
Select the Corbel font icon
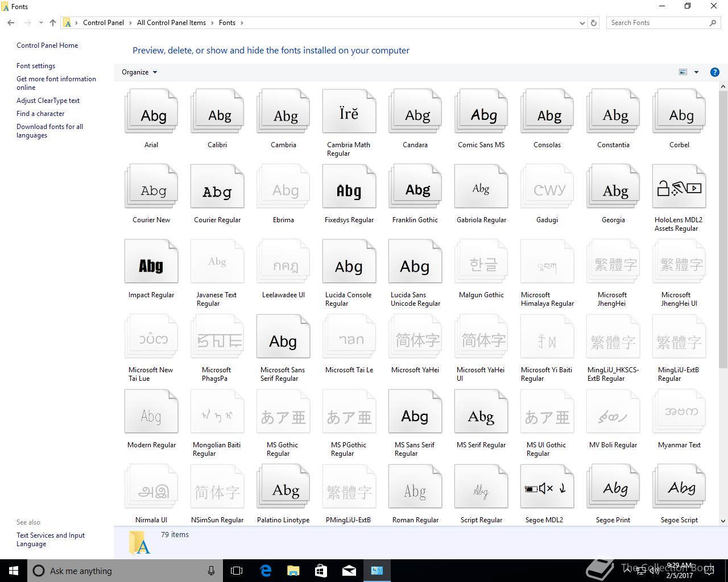[x=679, y=111]
